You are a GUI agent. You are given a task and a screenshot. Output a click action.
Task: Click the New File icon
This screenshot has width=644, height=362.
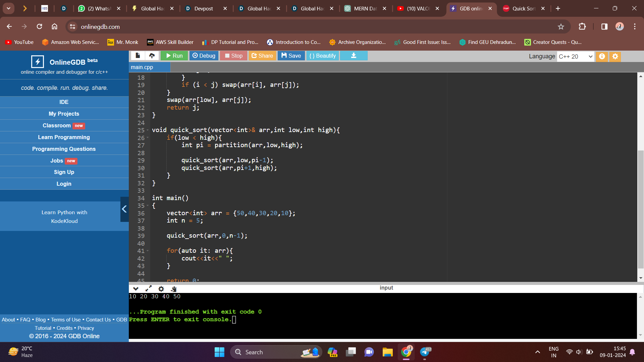click(x=138, y=56)
